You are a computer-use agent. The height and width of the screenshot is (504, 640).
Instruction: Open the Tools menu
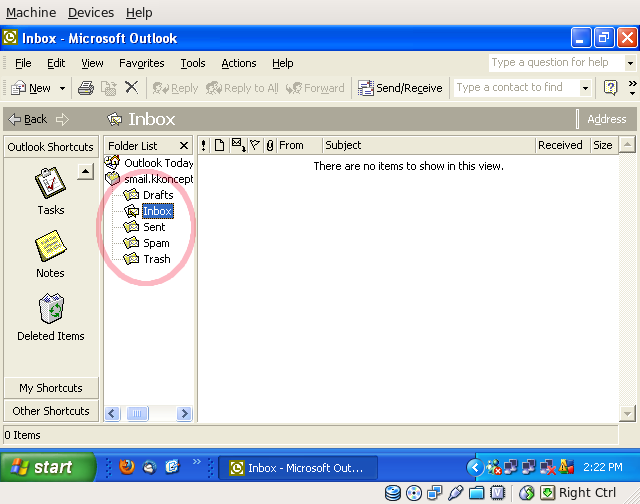coord(193,63)
